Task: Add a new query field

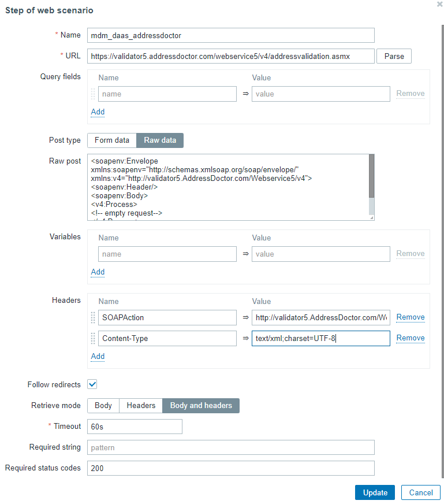Action: 98,112
